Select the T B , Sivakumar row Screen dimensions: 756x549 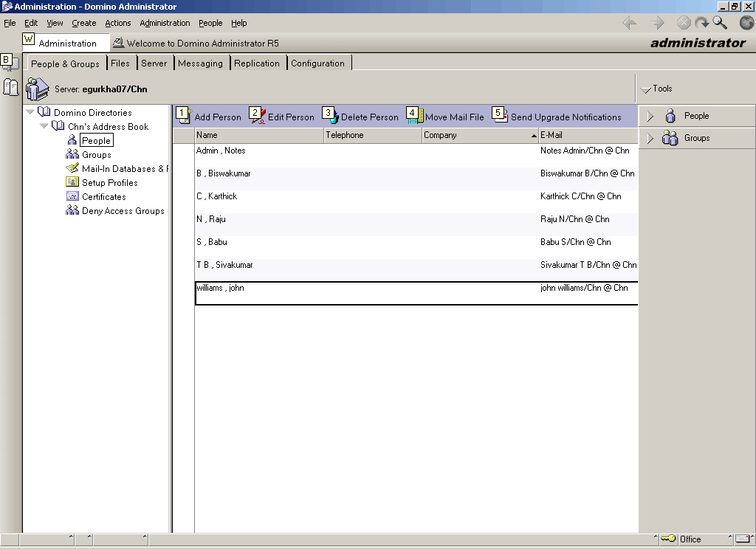pos(416,270)
